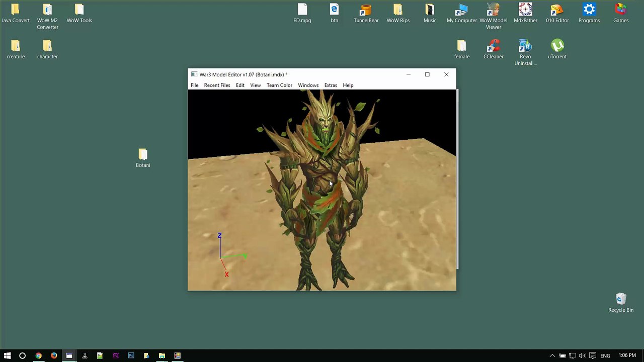The width and height of the screenshot is (644, 362).
Task: Select the Games desktop icon
Action: pyautogui.click(x=621, y=14)
